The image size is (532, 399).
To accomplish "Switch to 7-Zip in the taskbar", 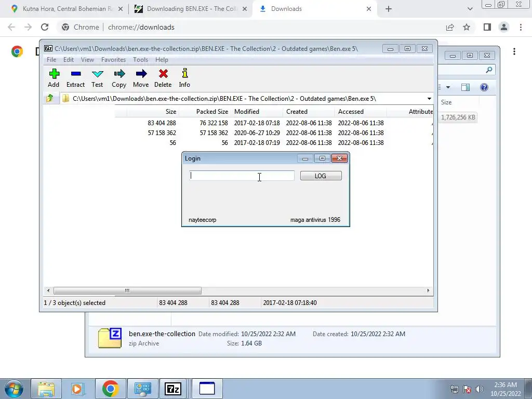I will (173, 389).
